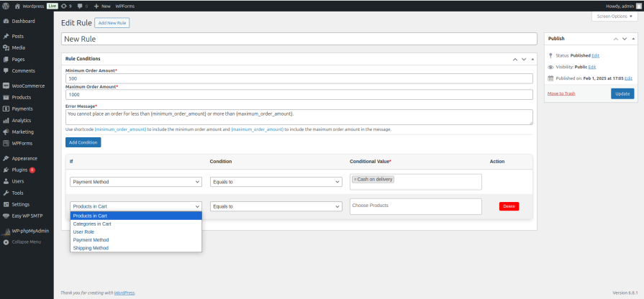Move the Publish box down

tap(625, 39)
